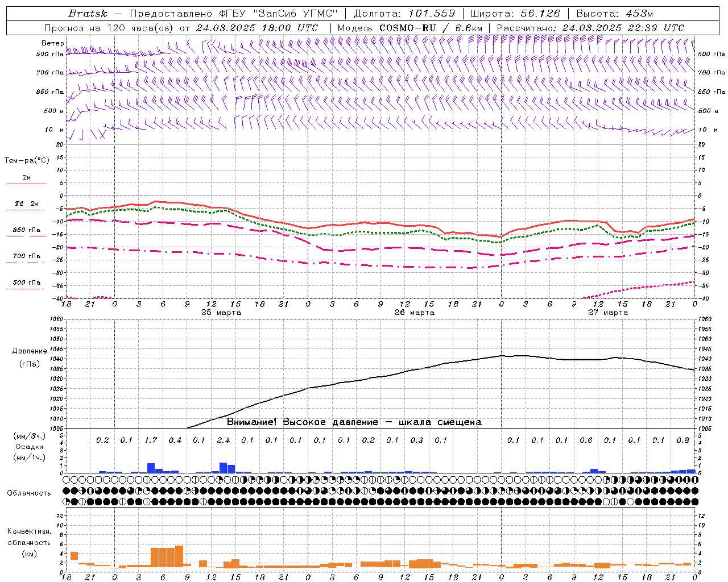Viewport: 728px width, 582px height.
Task: Click the precipitation value "2.4"
Action: click(x=224, y=440)
